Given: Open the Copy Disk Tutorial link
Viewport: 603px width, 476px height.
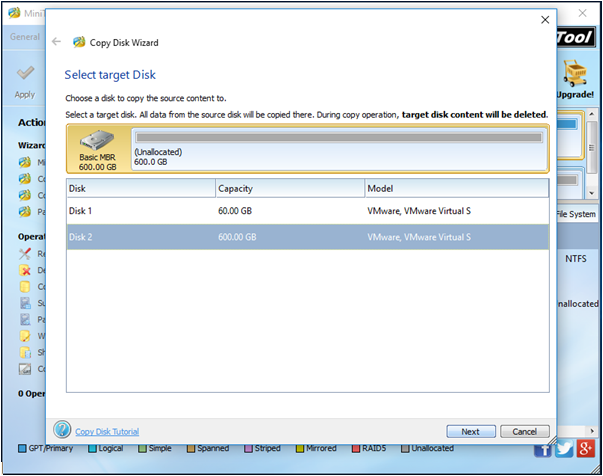Looking at the screenshot, I should [107, 431].
